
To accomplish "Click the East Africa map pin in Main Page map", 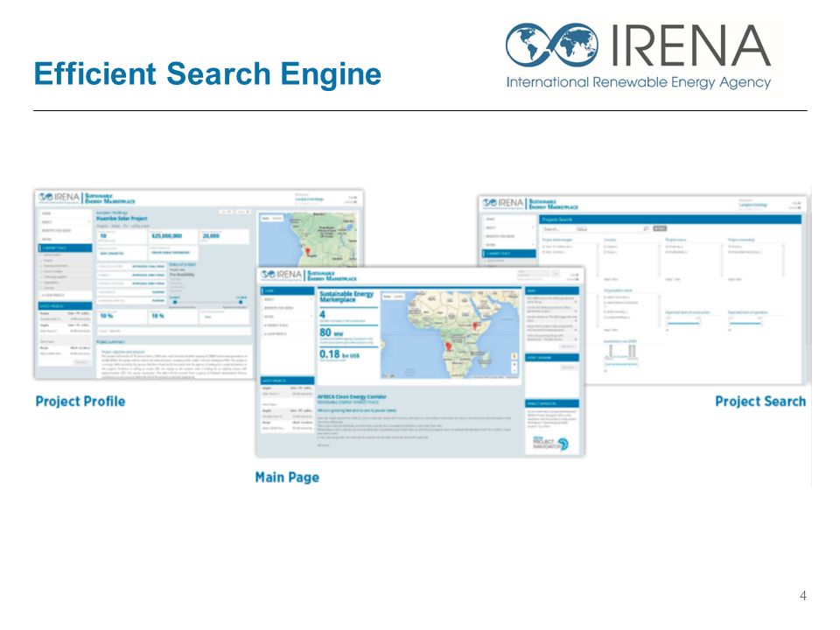I will (474, 325).
